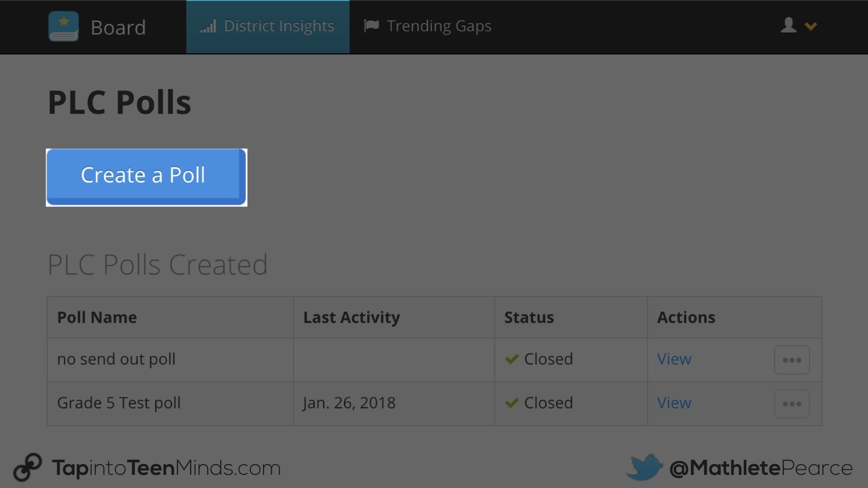Viewport: 868px width, 488px height.
Task: Click the Twitter bird icon
Action: point(645,467)
